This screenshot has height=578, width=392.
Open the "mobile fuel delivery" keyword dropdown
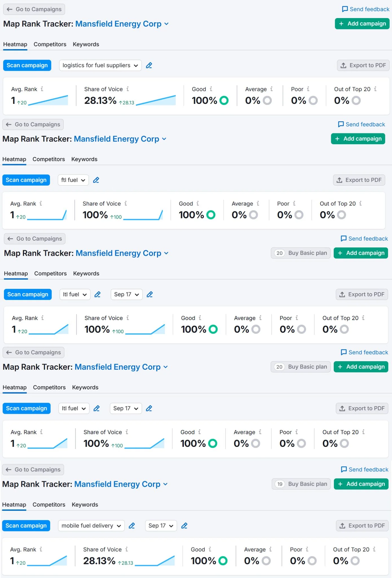coord(91,526)
